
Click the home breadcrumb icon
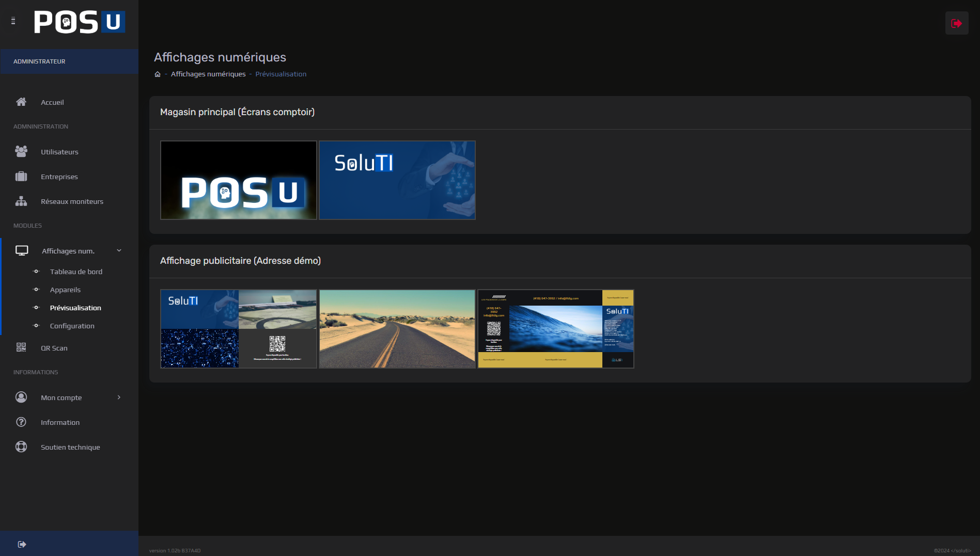coord(158,74)
